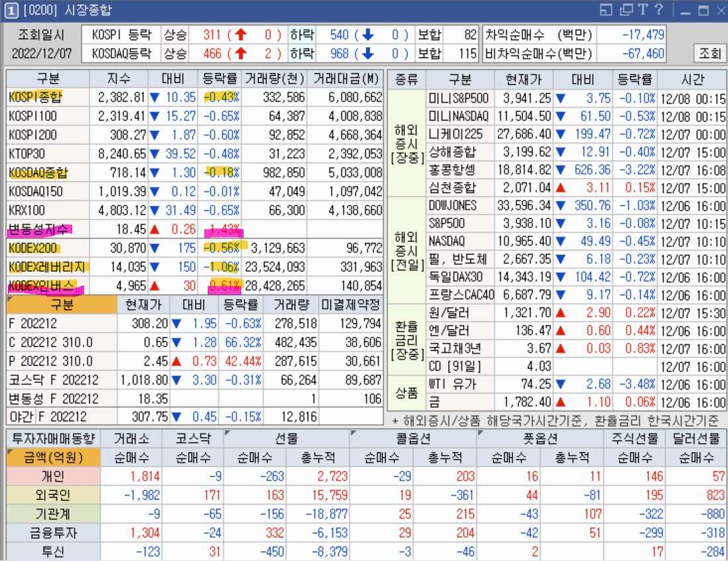Select the 프랑스CAC40 row

pyautogui.click(x=576, y=295)
